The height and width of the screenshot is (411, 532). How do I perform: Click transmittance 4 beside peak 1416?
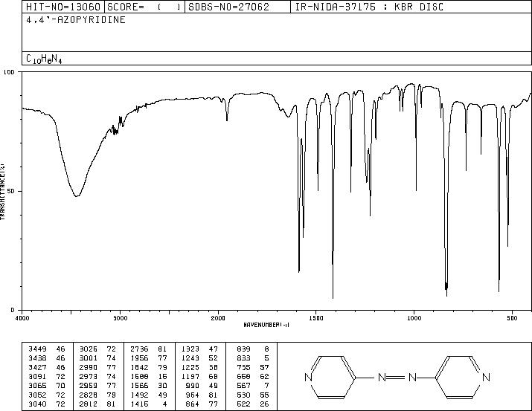164,404
